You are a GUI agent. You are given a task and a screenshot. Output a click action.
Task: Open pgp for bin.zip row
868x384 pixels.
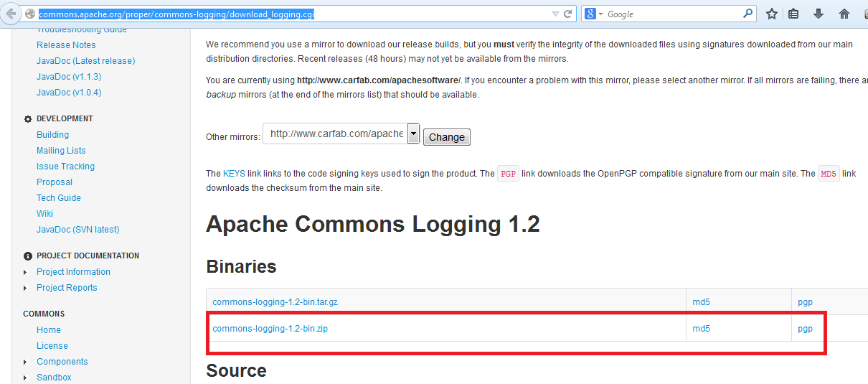(805, 329)
